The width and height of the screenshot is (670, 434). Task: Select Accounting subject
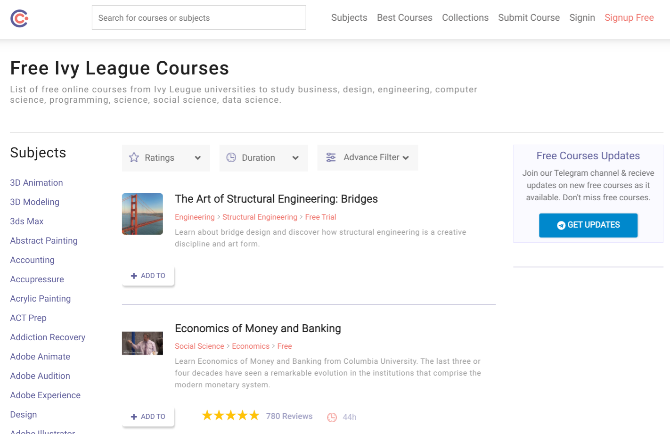click(x=32, y=260)
